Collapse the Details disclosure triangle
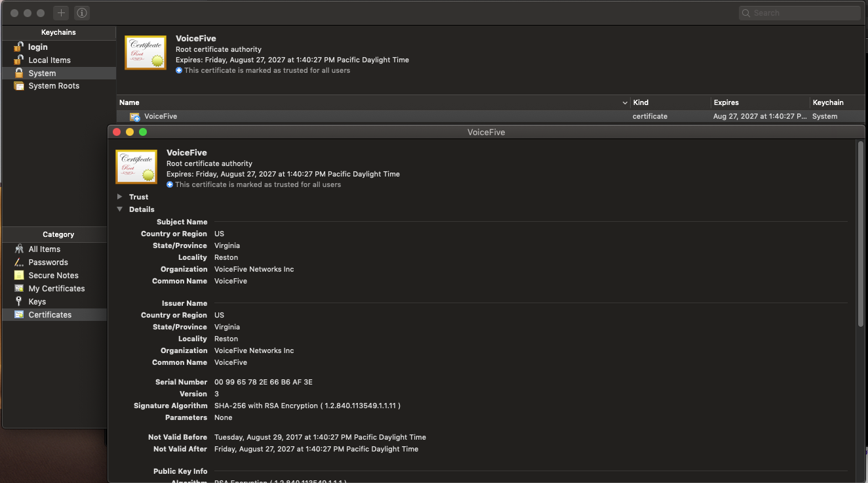This screenshot has height=483, width=868. [x=119, y=209]
